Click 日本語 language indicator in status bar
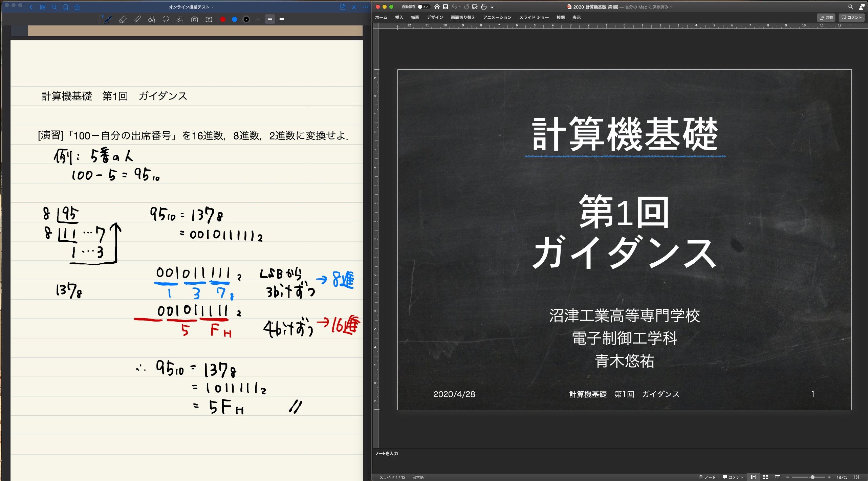This screenshot has height=481, width=868. coord(418,477)
